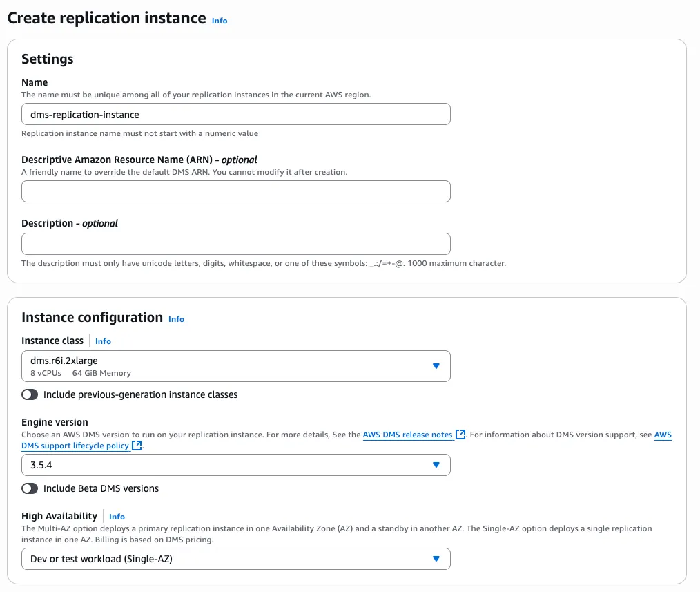
Task: Click the 'Engine version' label
Action: click(55, 422)
